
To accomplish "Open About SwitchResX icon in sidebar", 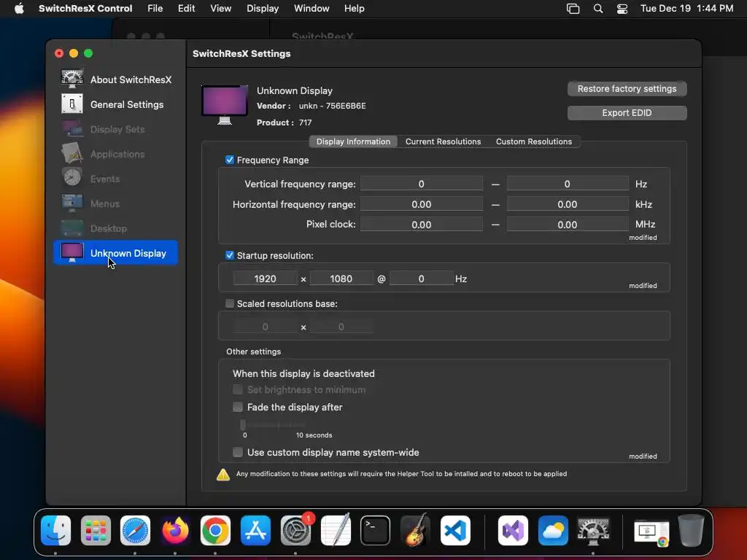I will (x=72, y=79).
